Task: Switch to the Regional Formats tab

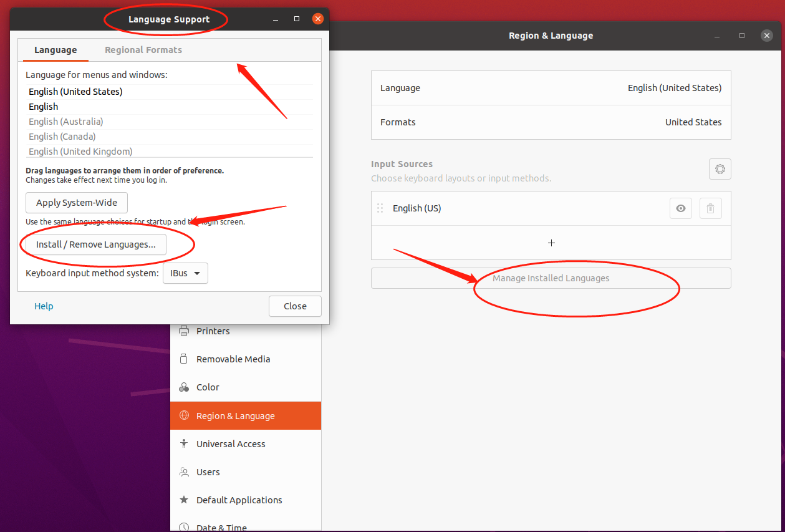Action: click(143, 49)
